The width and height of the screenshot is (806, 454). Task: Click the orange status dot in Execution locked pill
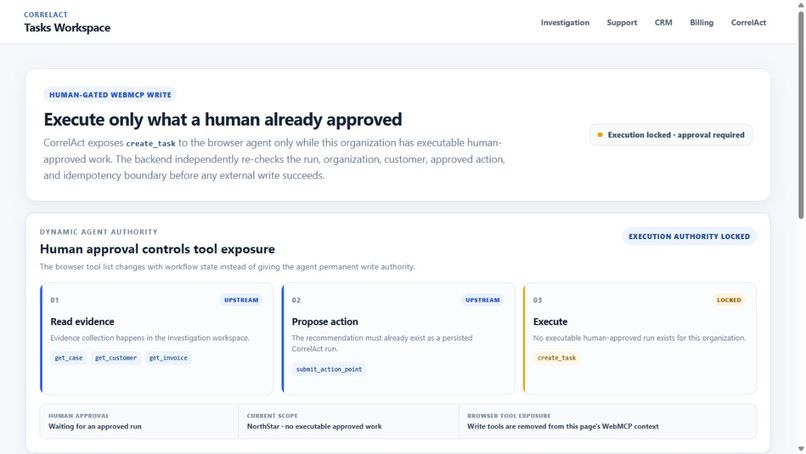tap(600, 135)
